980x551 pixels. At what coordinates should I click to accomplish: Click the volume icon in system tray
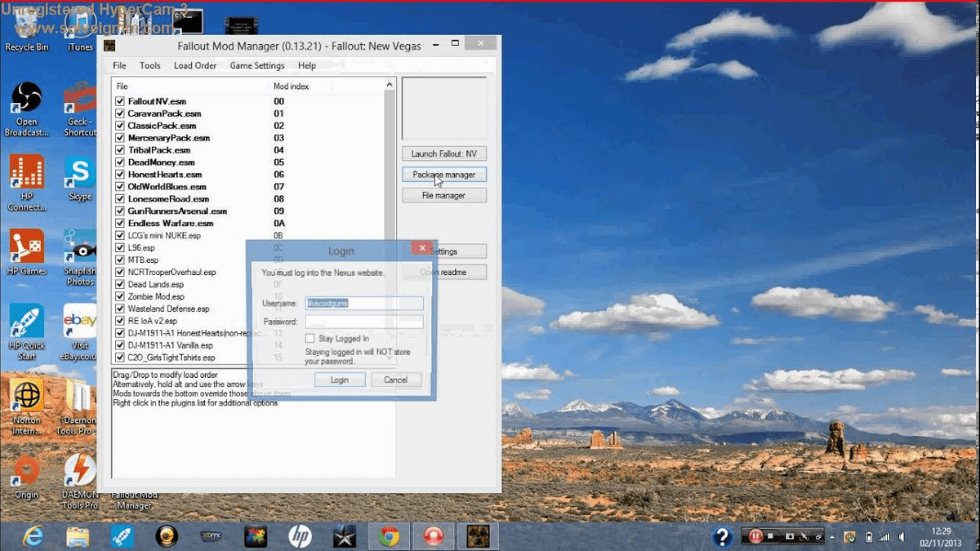coord(902,537)
